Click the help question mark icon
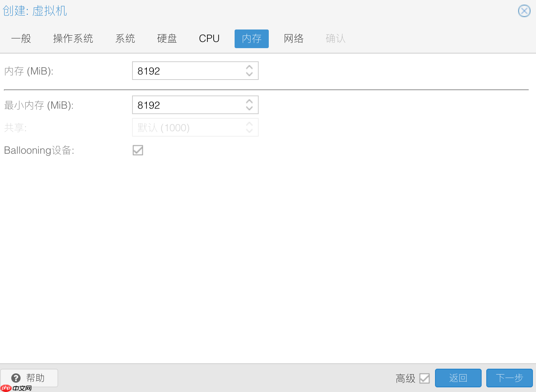This screenshot has width=536, height=392. tap(16, 378)
